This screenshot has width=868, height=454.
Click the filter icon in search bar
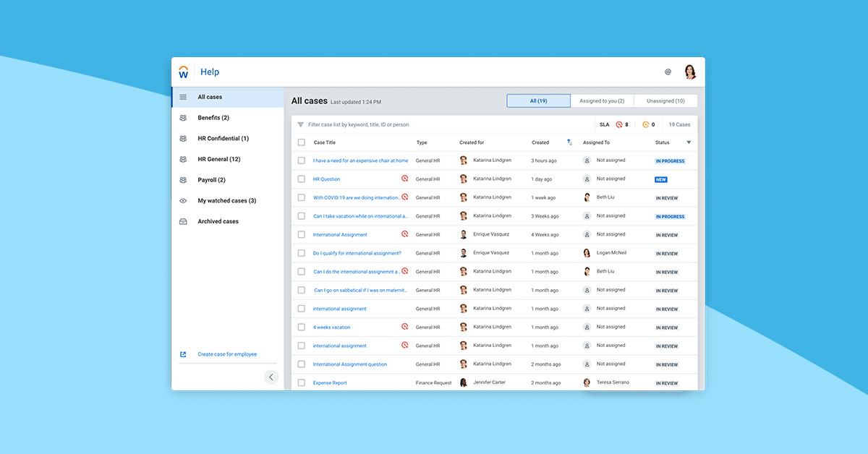[x=300, y=124]
